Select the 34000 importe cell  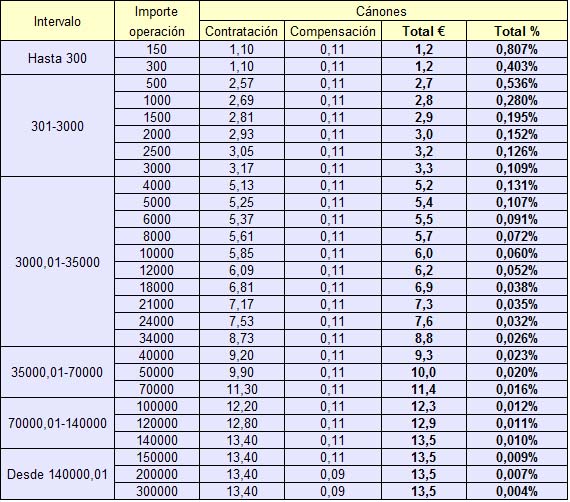click(x=157, y=338)
